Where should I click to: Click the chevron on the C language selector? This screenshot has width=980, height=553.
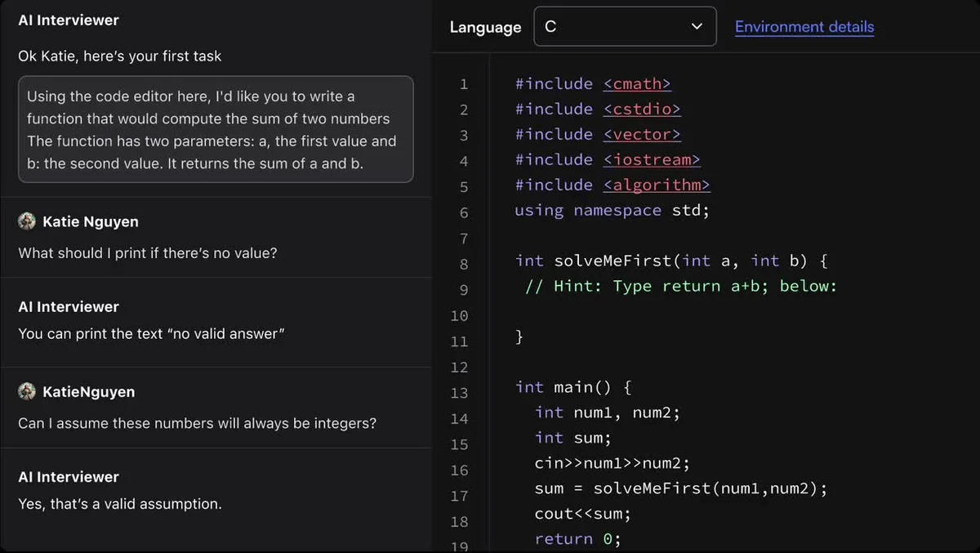[x=697, y=26]
